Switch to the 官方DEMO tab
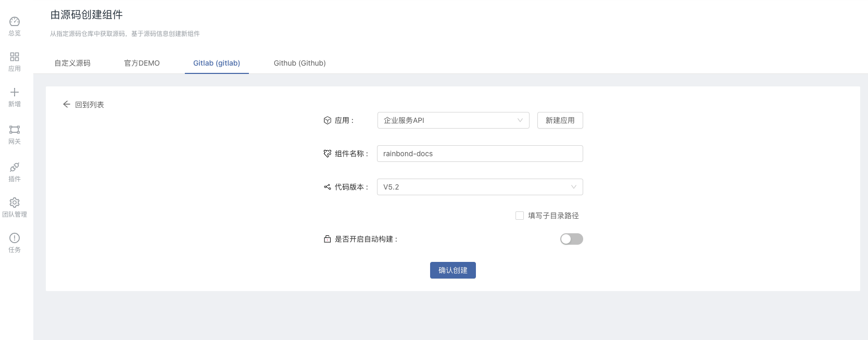The image size is (868, 340). point(142,63)
